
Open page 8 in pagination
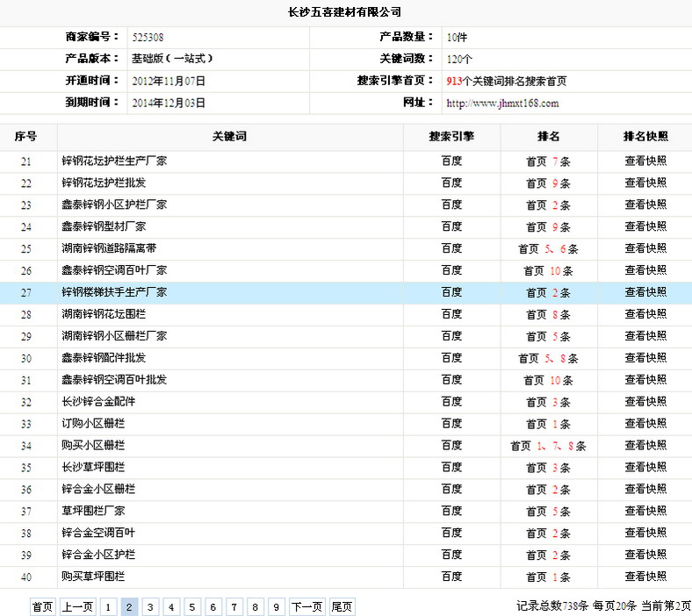(x=255, y=606)
